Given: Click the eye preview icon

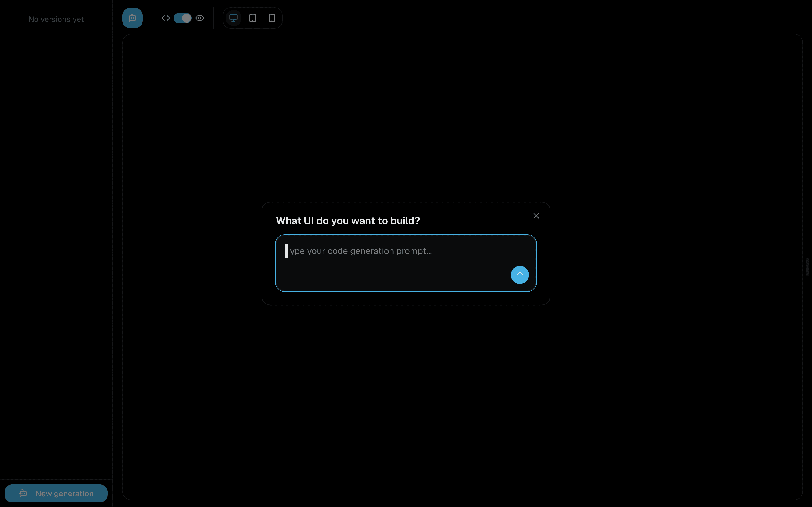Looking at the screenshot, I should [x=200, y=18].
